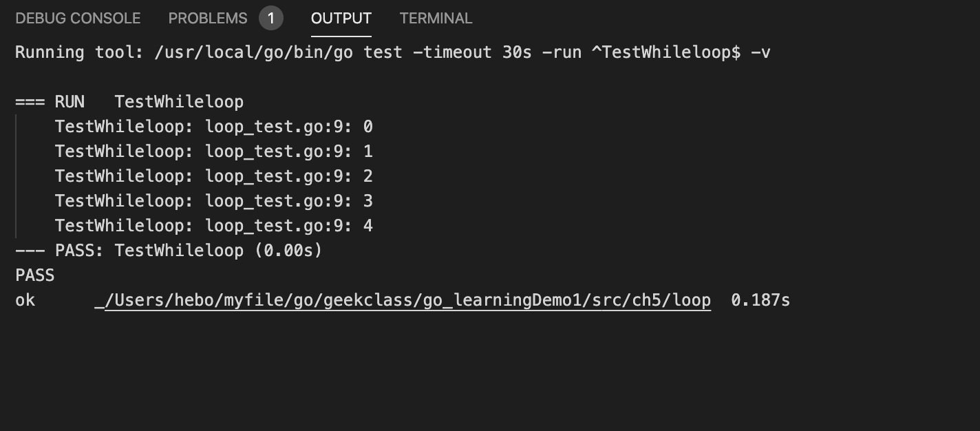Click the log line ending in 4
This screenshot has width=980, height=431.
[214, 226]
